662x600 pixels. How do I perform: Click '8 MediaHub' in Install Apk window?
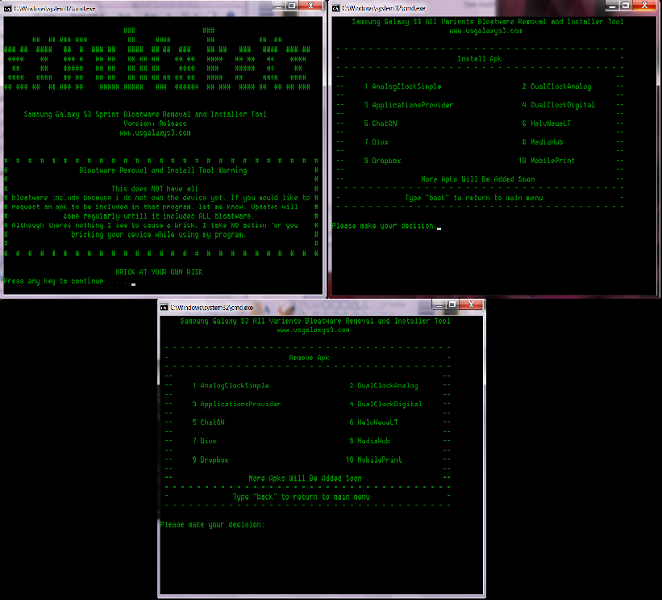(x=543, y=142)
